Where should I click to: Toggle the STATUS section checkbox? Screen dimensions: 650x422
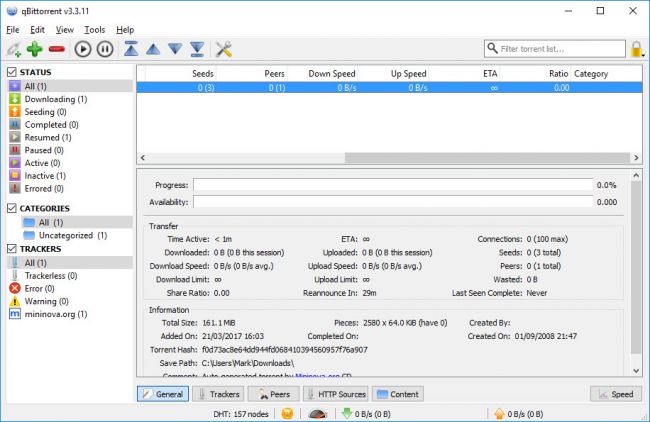[x=11, y=72]
